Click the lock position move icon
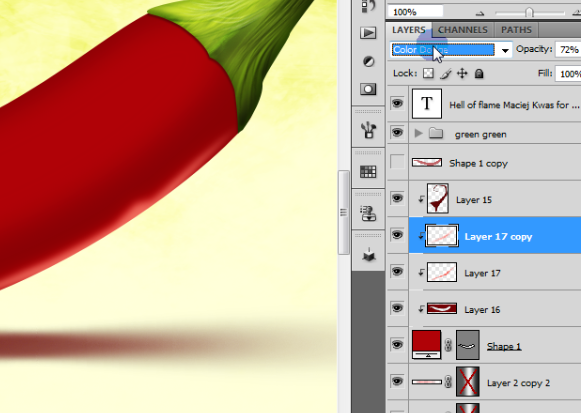 pos(462,73)
